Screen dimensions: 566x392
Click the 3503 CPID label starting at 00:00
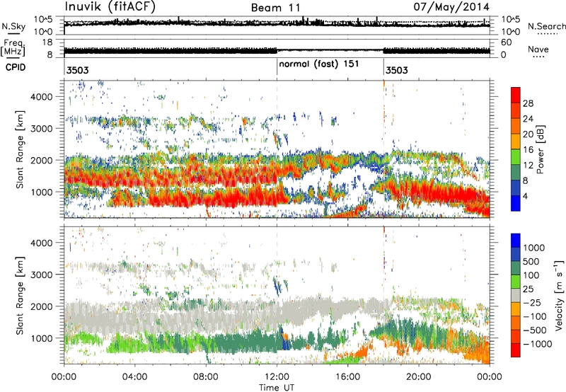point(77,70)
